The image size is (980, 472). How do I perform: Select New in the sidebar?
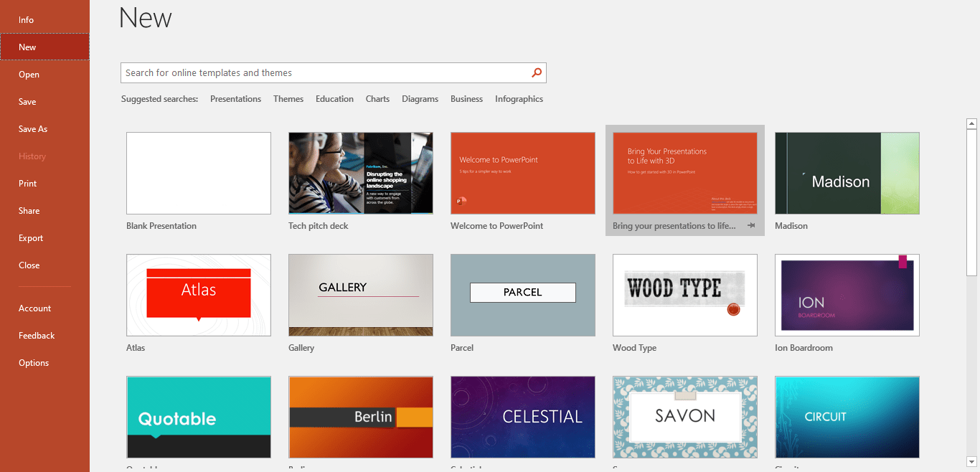click(44, 47)
